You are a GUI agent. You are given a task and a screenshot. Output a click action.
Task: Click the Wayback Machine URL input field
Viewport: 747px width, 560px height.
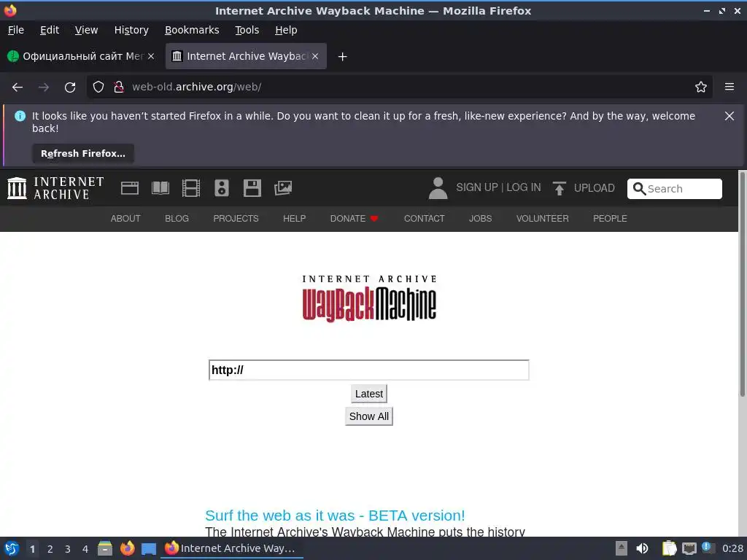pyautogui.click(x=368, y=370)
